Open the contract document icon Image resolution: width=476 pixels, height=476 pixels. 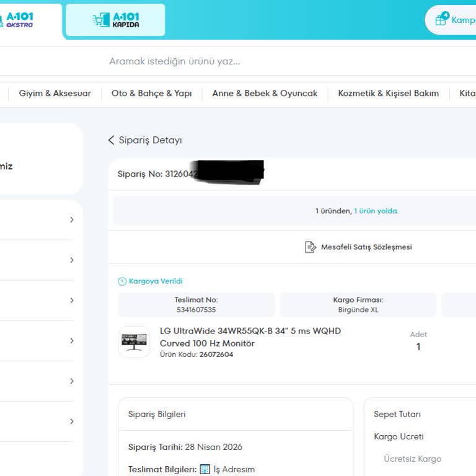[x=311, y=247]
